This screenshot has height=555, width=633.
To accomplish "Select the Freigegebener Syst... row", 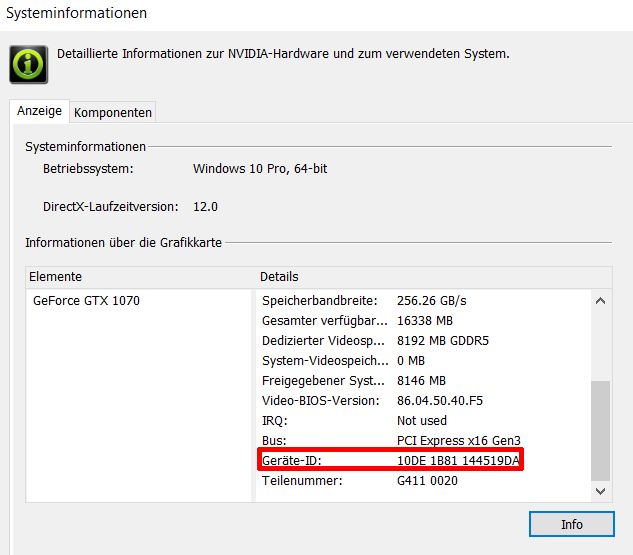I will tap(423, 381).
